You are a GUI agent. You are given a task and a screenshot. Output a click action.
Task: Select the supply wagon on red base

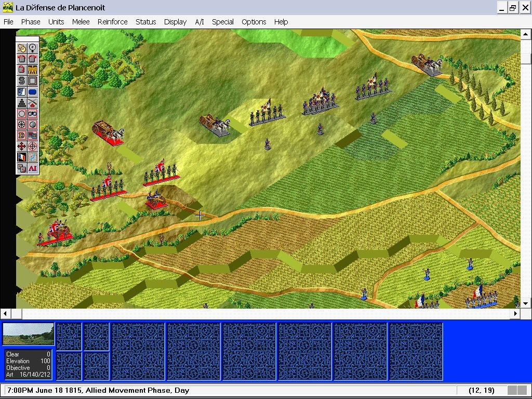pos(108,133)
